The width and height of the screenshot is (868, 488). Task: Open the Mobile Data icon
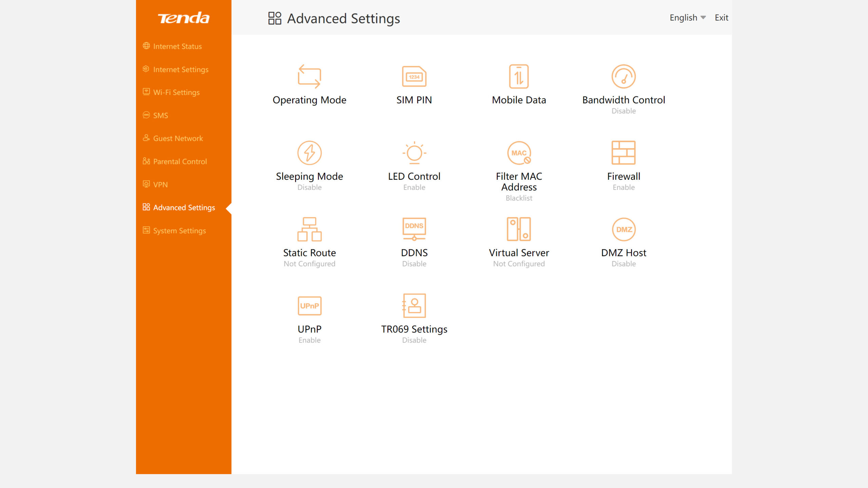coord(519,77)
